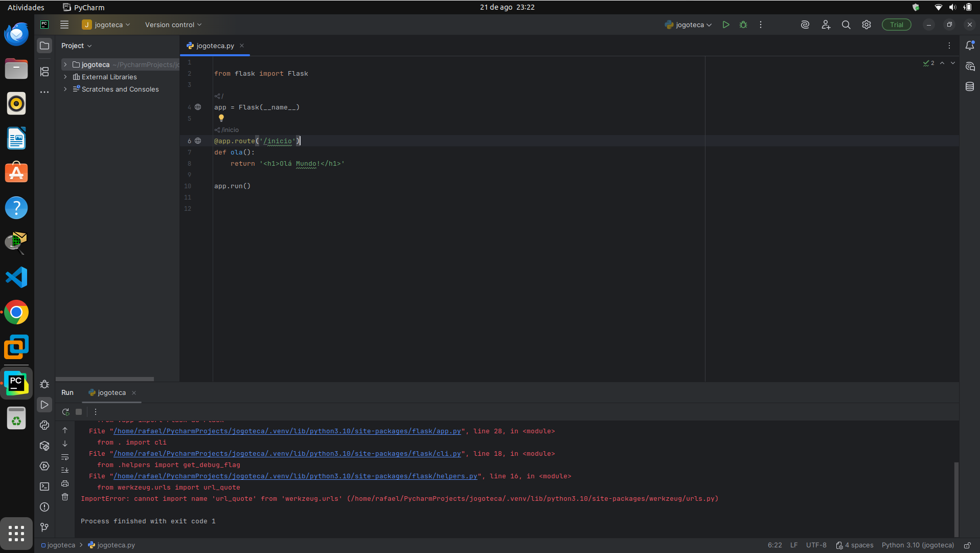Open AI Assistant swirl icon in toolbar

[x=805, y=25]
